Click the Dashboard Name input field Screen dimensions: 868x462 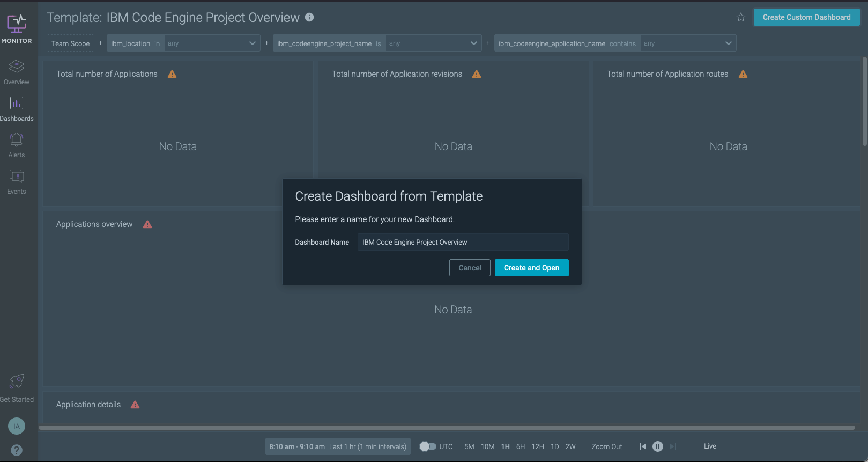point(463,242)
